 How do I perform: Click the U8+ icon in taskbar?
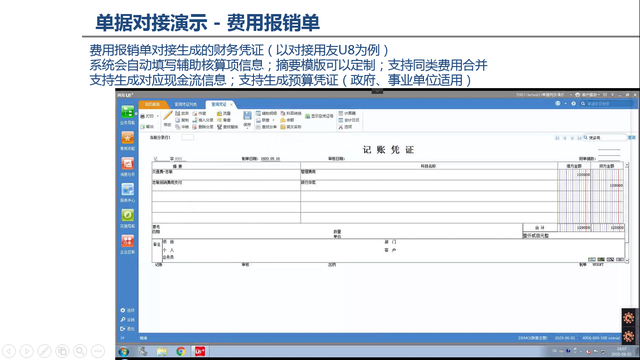click(x=200, y=351)
